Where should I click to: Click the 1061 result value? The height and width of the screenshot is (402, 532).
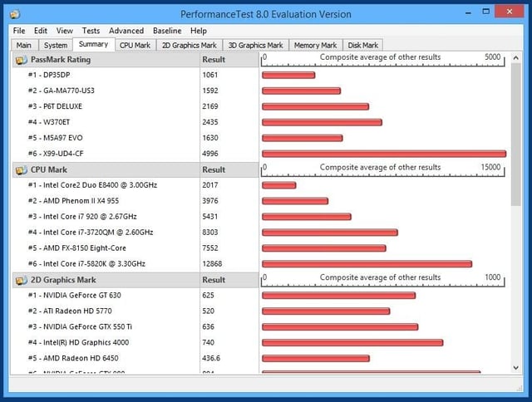point(210,75)
